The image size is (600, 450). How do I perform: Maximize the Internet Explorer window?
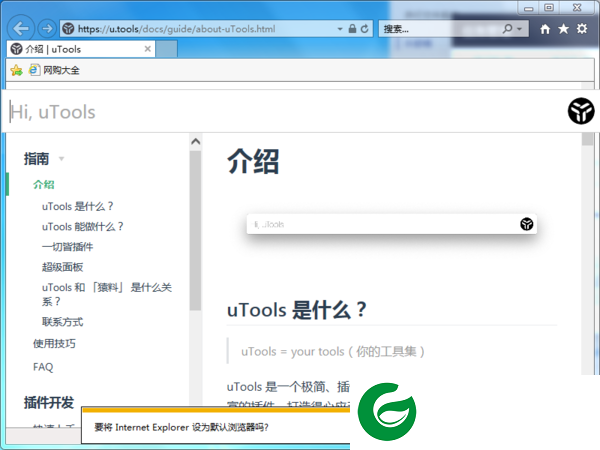pos(549,8)
